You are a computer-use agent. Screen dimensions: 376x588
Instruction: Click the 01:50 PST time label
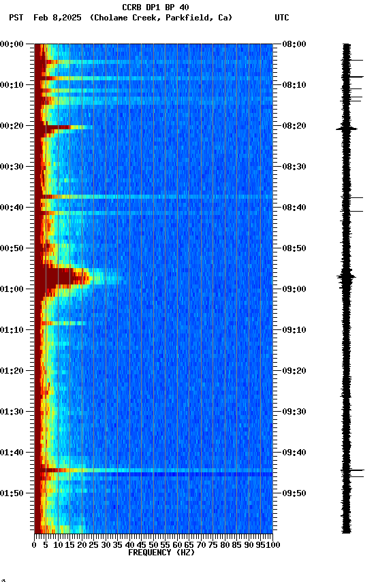point(12,493)
